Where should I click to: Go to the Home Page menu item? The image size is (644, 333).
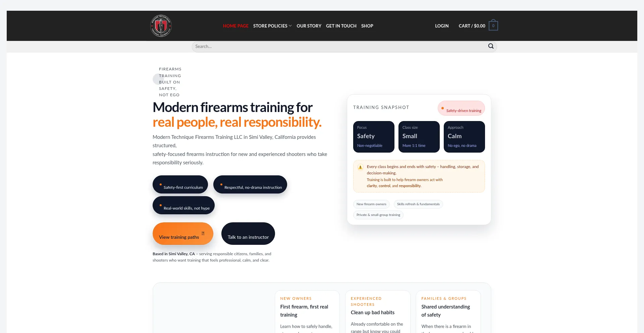click(235, 26)
